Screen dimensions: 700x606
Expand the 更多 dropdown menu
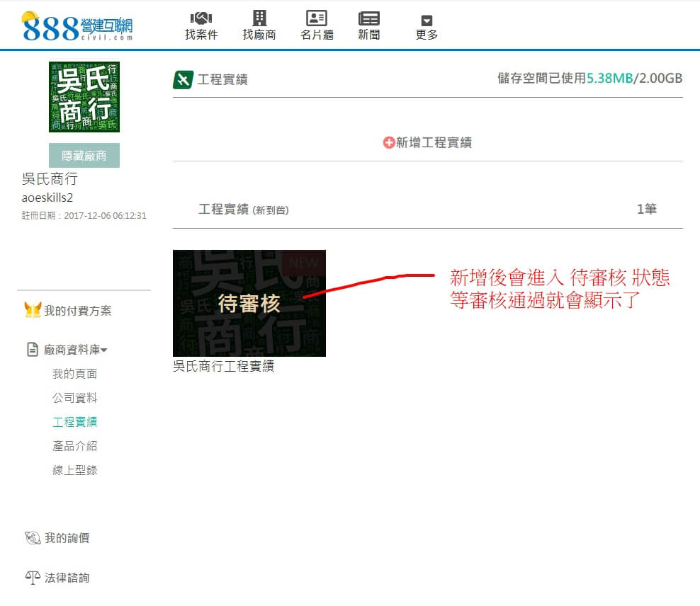(427, 26)
